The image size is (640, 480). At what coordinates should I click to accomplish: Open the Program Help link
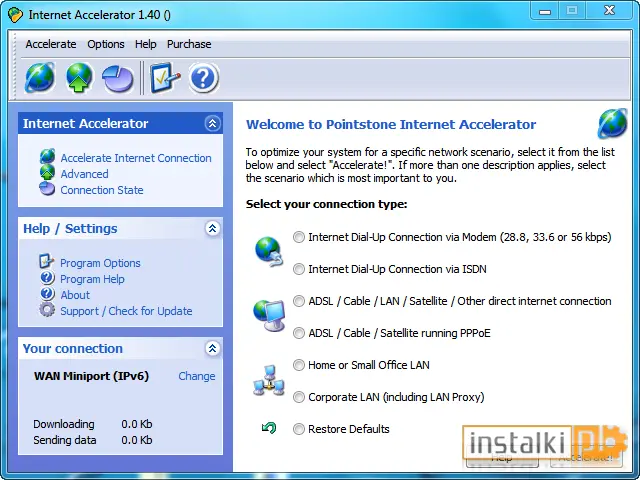(92, 279)
